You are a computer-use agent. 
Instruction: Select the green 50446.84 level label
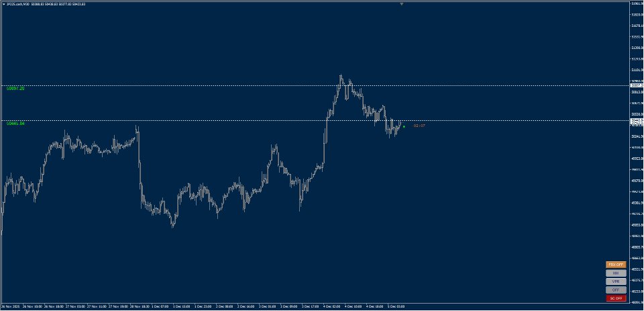[x=15, y=124]
